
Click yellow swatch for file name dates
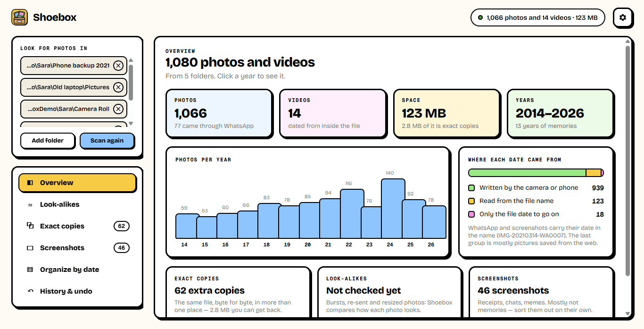tap(471, 201)
